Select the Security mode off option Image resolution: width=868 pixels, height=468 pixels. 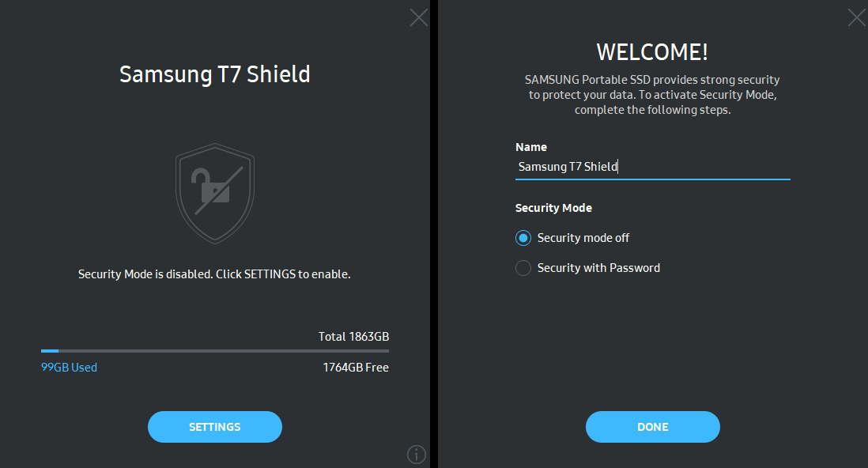pos(523,238)
